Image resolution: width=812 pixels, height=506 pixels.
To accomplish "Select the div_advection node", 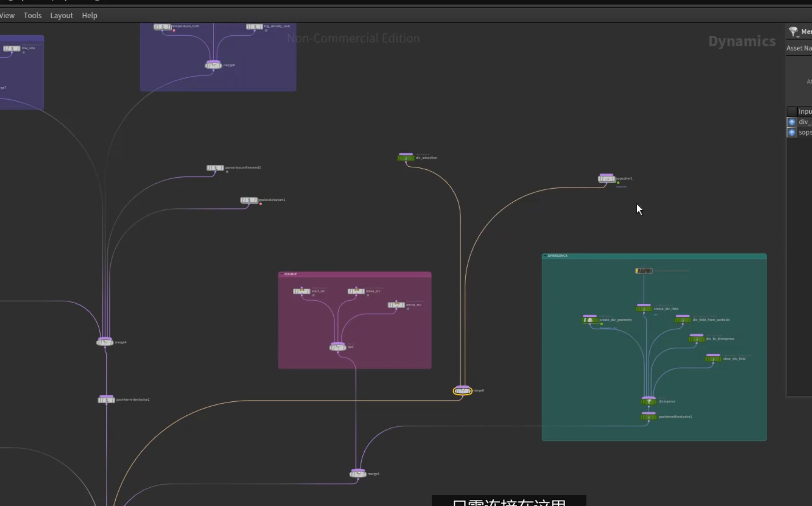I will point(406,158).
